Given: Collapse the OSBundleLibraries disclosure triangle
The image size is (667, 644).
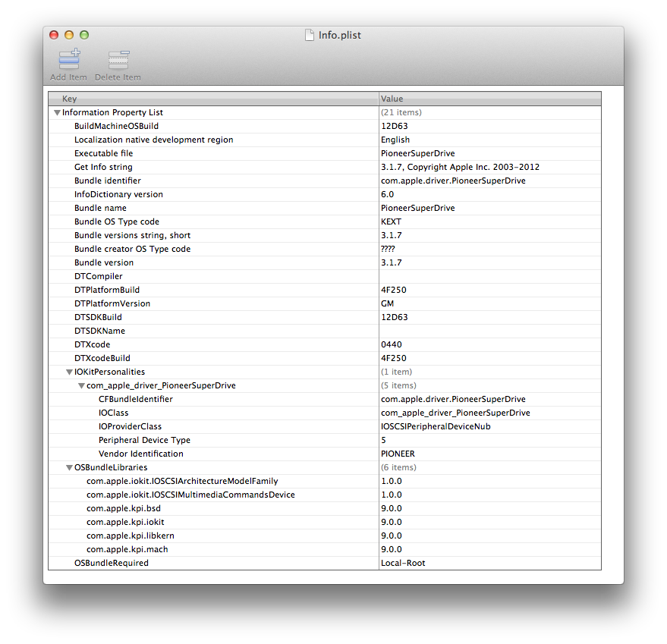Looking at the screenshot, I should pos(69,468).
